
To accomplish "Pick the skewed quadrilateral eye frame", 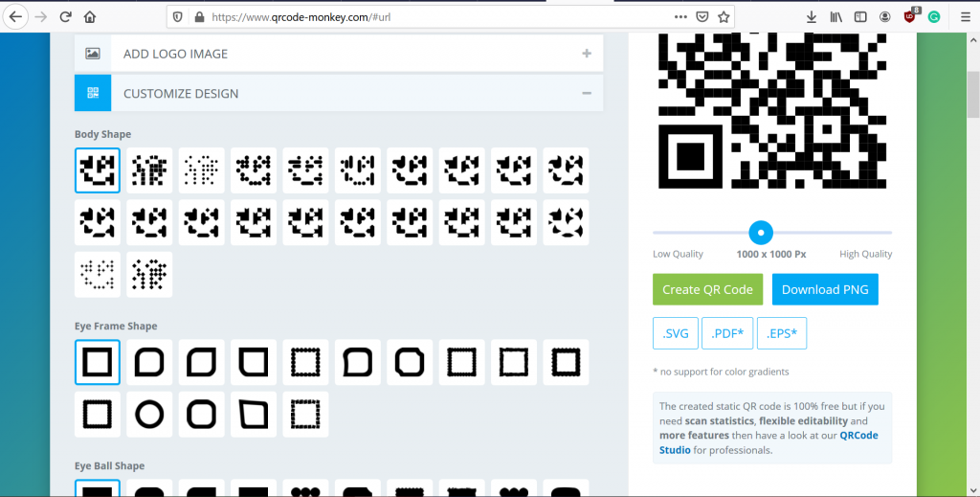I will pyautogui.click(x=254, y=415).
